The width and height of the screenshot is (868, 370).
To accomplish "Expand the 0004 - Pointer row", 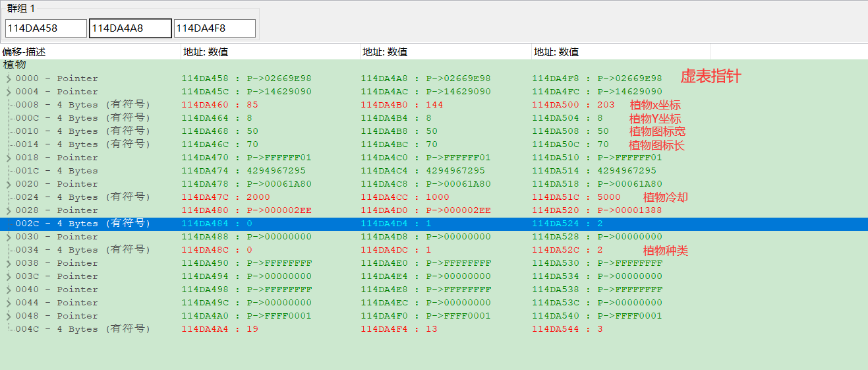I will click(9, 92).
